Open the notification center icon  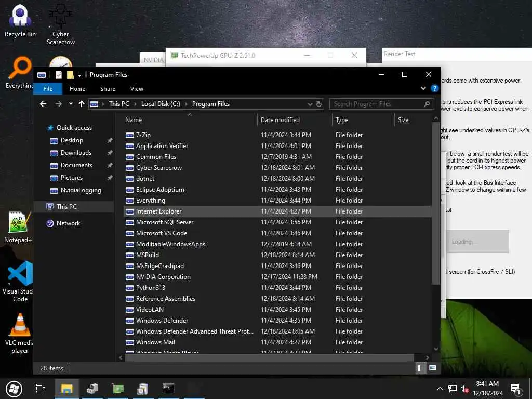pos(516,389)
